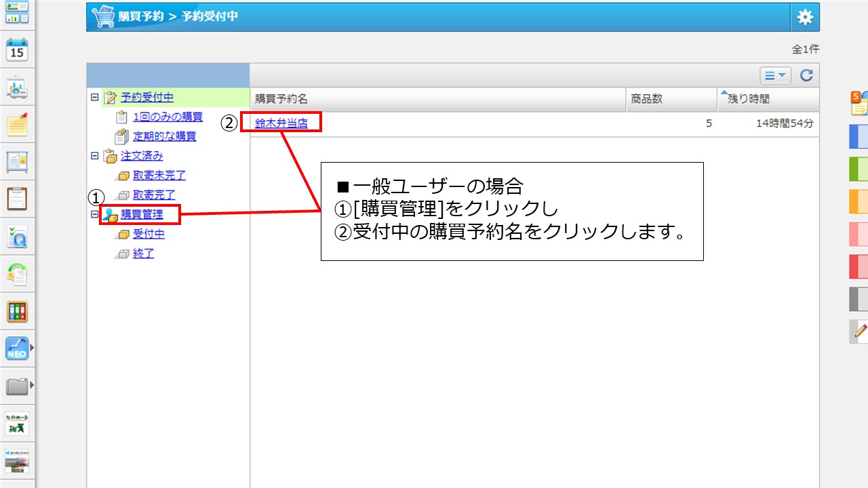Select the red color tab on right edge
The width and height of the screenshot is (868, 488).
pos(859,266)
